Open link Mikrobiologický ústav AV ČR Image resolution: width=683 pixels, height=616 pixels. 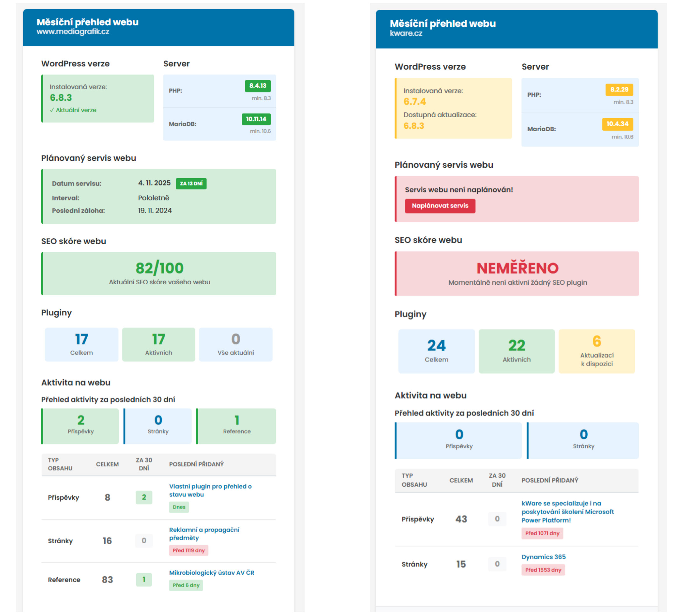click(x=212, y=572)
